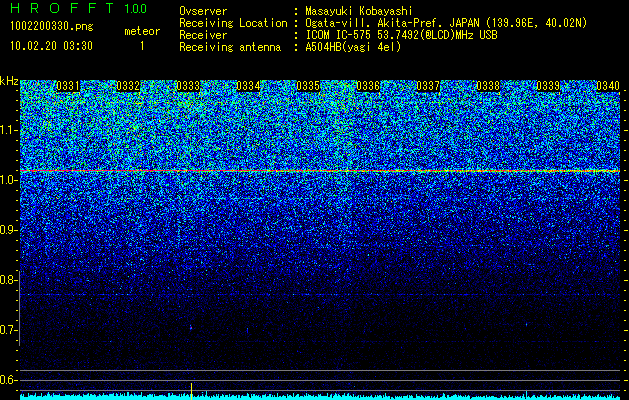This screenshot has width=629, height=400.
Task: Click the 1.1 frequency axis label
Action: [x=8, y=130]
